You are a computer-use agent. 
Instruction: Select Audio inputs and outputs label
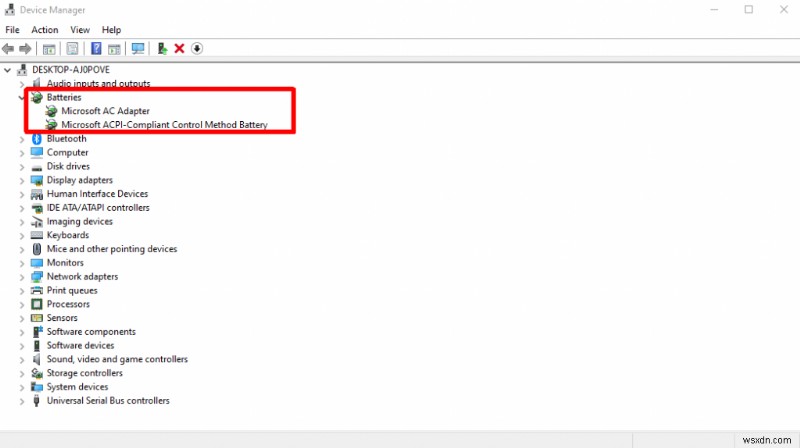(x=98, y=83)
